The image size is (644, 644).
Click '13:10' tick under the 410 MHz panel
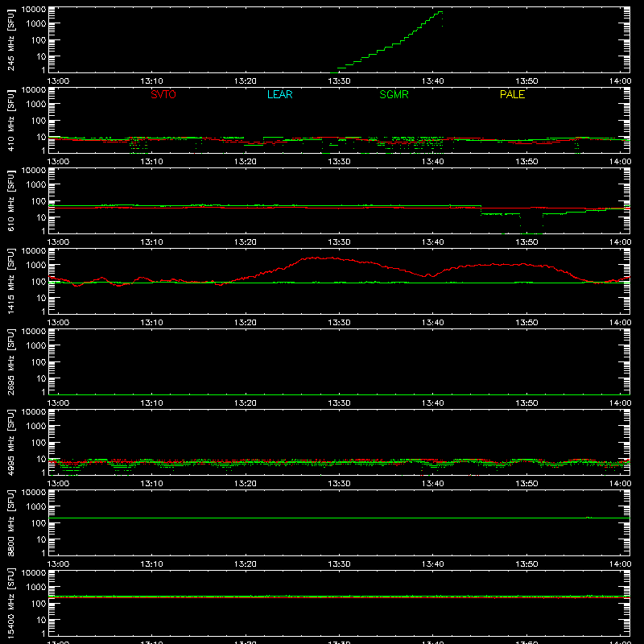point(151,162)
